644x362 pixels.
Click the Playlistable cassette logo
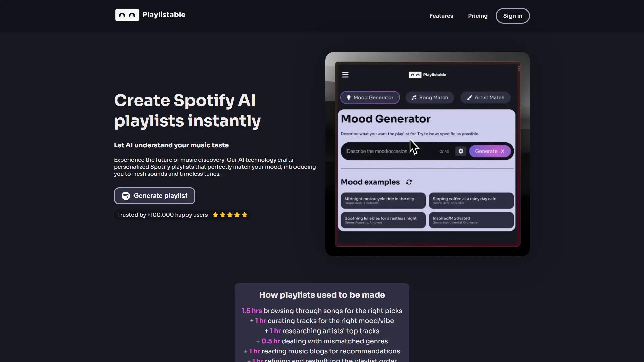[127, 15]
